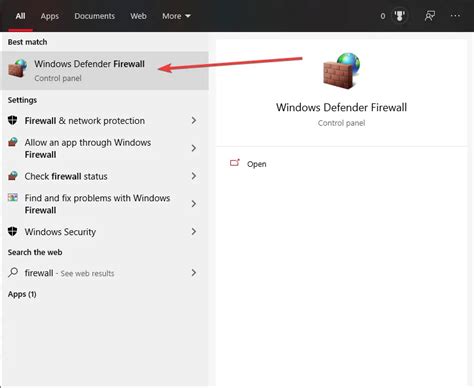Open the three-dot options menu
Image resolution: width=474 pixels, height=388 pixels.
[x=455, y=16]
